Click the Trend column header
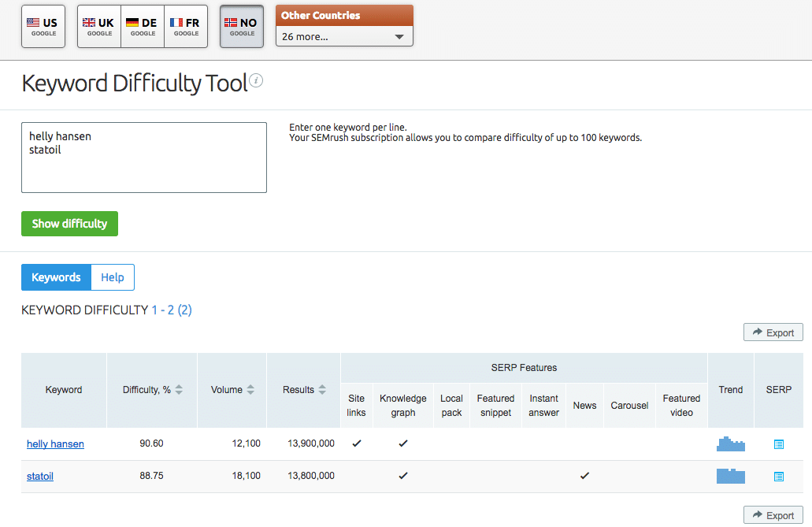The image size is (812, 527). pyautogui.click(x=731, y=390)
